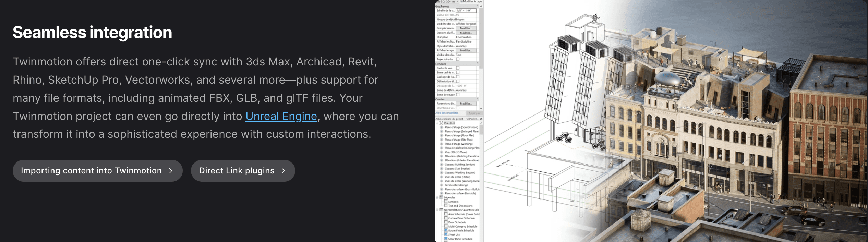This screenshot has width=868, height=242.
Task: Collapse the Nomenclatures/Quantités (all) node
Action: (437, 210)
